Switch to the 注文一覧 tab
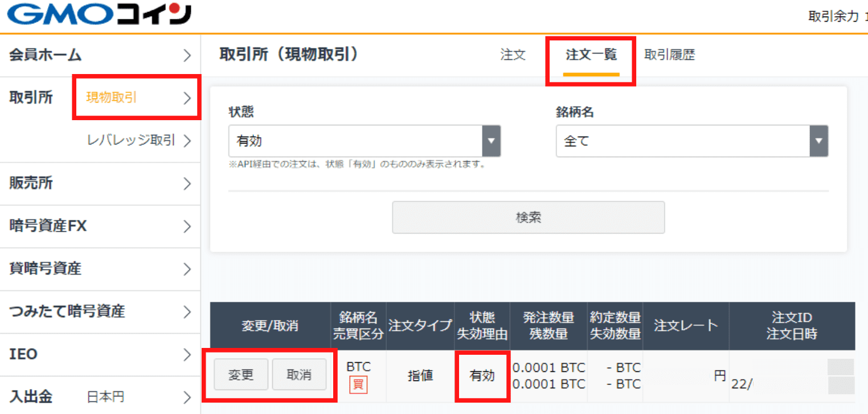 (x=591, y=55)
